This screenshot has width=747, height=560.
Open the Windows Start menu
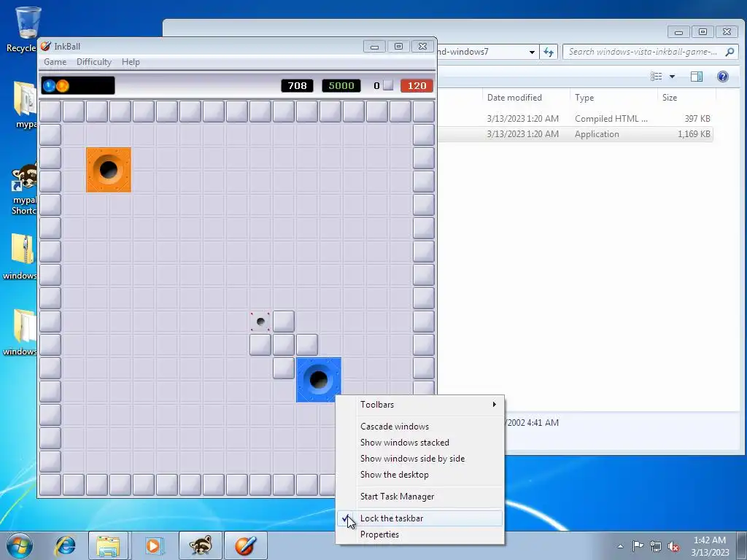(x=20, y=545)
